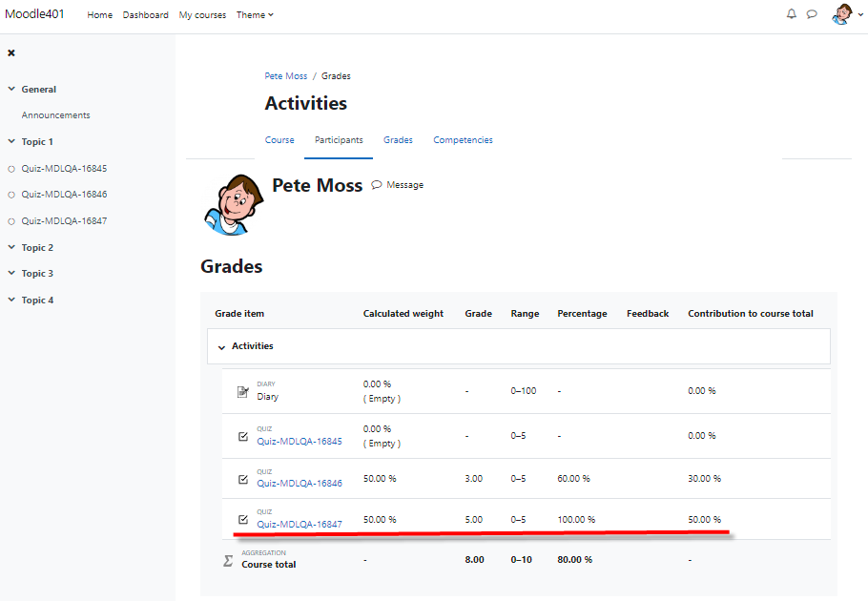Collapse the General section chevron
Viewport: 868px width, 601px height.
pos(11,89)
